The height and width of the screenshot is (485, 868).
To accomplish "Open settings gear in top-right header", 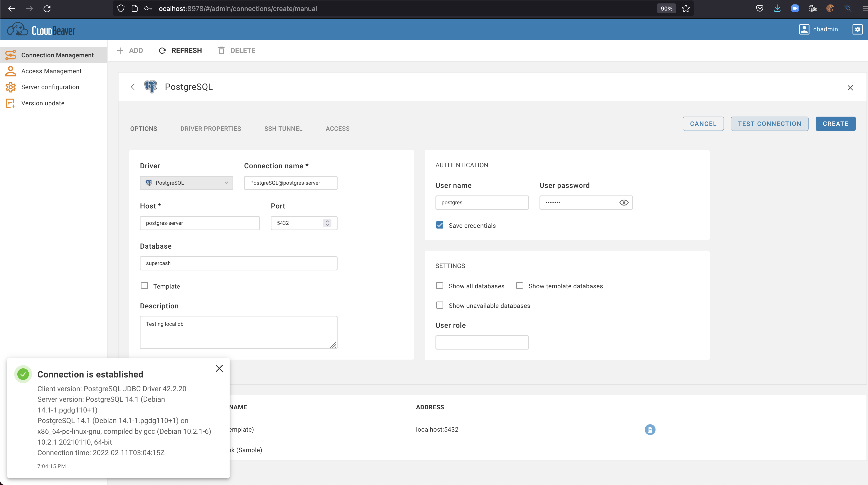I will pos(857,29).
